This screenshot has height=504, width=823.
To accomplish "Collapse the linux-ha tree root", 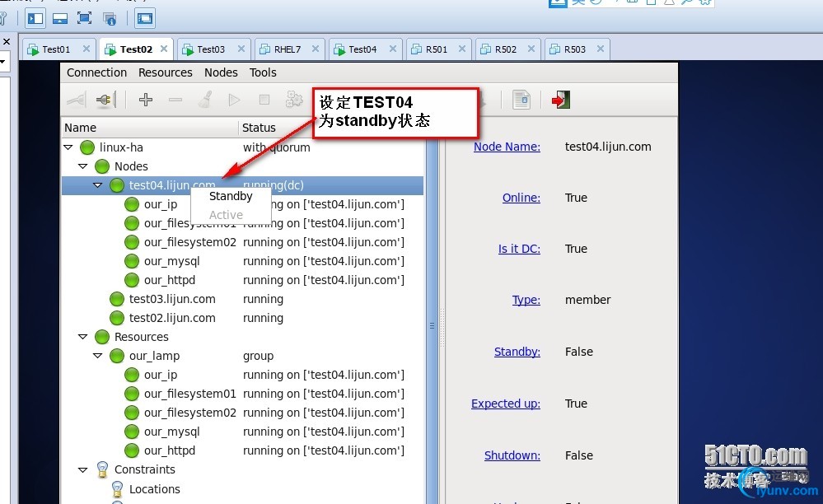I will 68,147.
